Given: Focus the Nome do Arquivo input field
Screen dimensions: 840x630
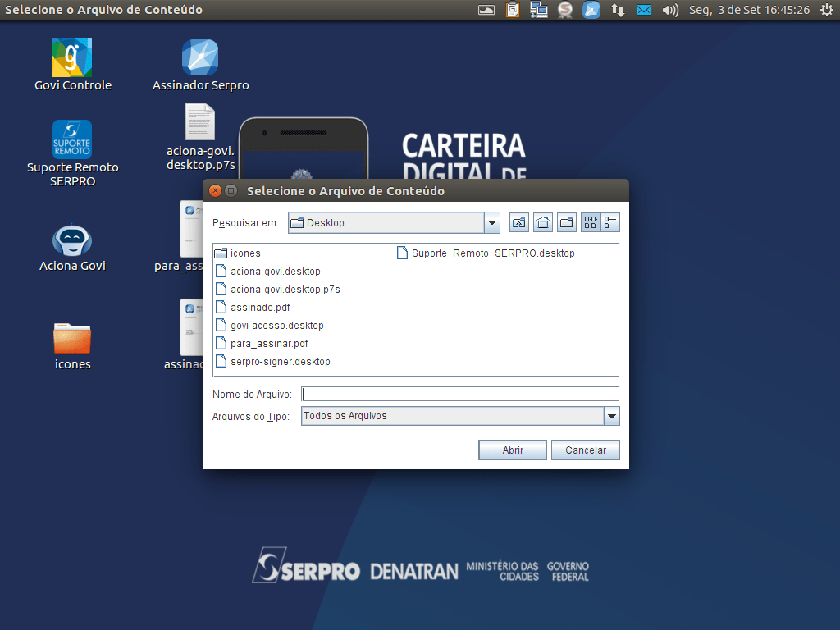Looking at the screenshot, I should [x=460, y=395].
